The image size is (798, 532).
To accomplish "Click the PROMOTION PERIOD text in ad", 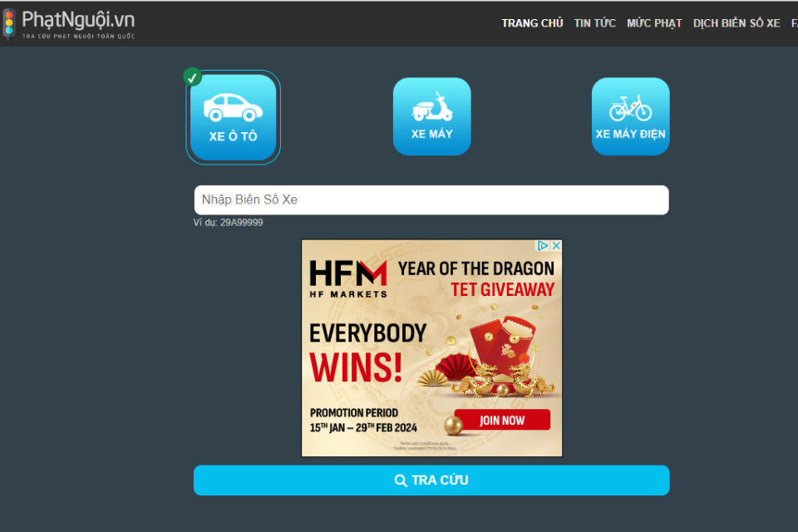I will 354,412.
